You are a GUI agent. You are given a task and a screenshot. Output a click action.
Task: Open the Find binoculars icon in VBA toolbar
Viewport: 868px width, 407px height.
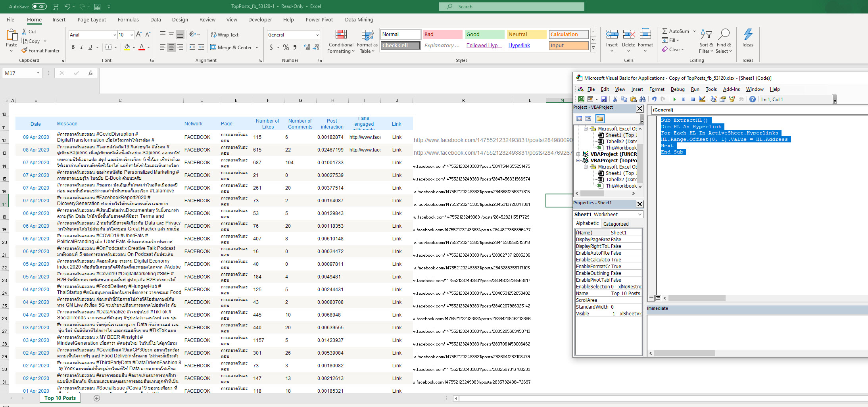pos(642,99)
